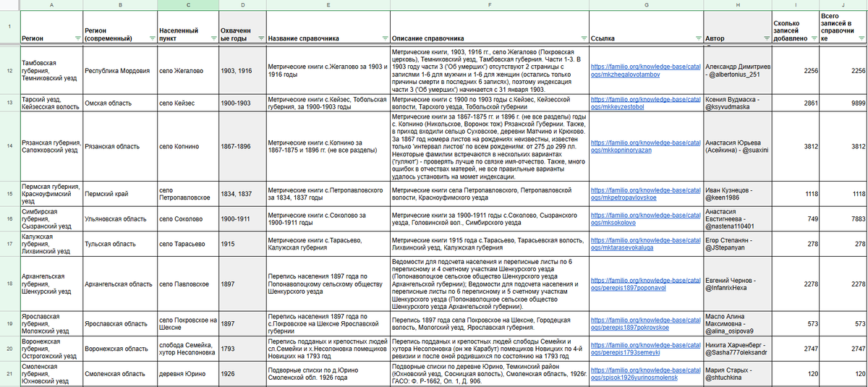The width and height of the screenshot is (868, 387).
Task: Click cell 'деревня Юрино'
Action: pos(187,374)
